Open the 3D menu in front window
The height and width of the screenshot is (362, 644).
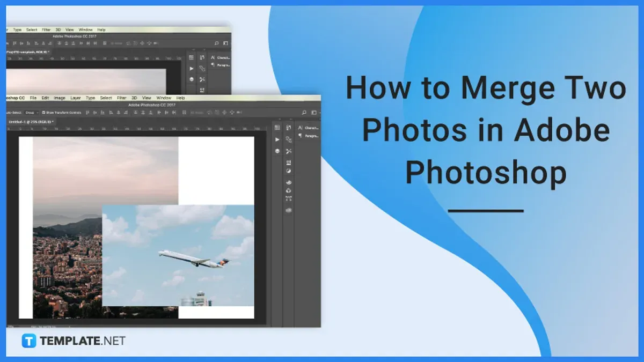click(x=134, y=98)
